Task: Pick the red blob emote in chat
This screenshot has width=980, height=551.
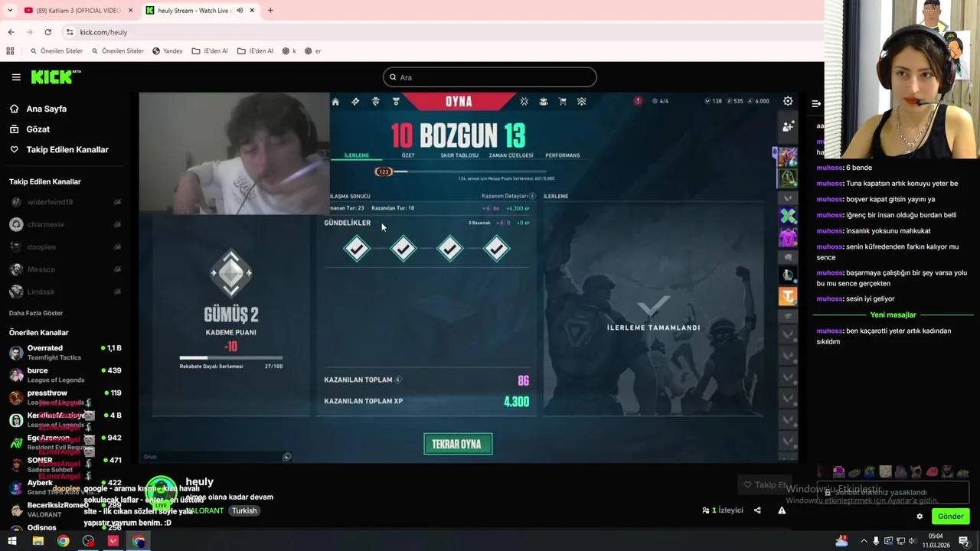Action: (x=932, y=472)
